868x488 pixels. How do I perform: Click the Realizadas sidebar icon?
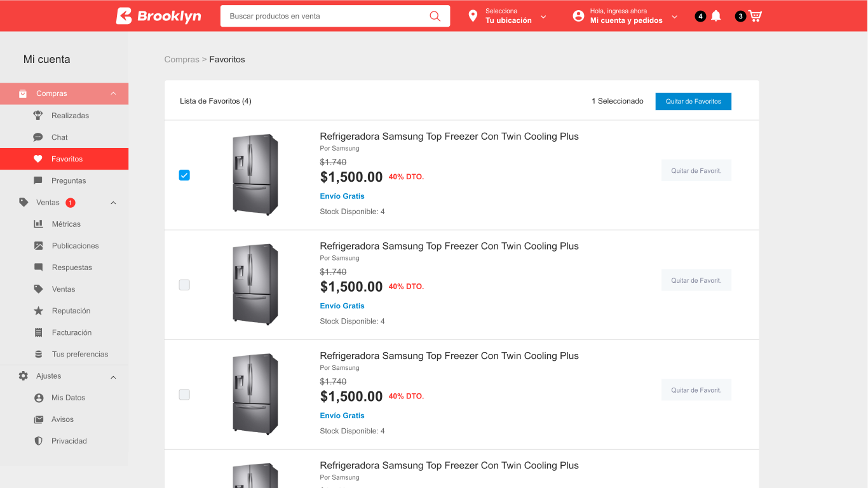38,116
